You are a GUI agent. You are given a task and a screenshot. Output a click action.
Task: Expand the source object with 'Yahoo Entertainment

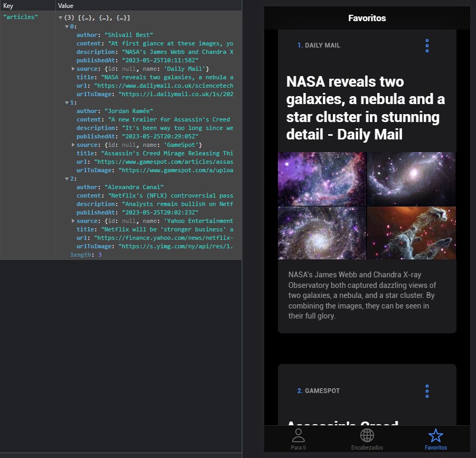pyautogui.click(x=73, y=221)
